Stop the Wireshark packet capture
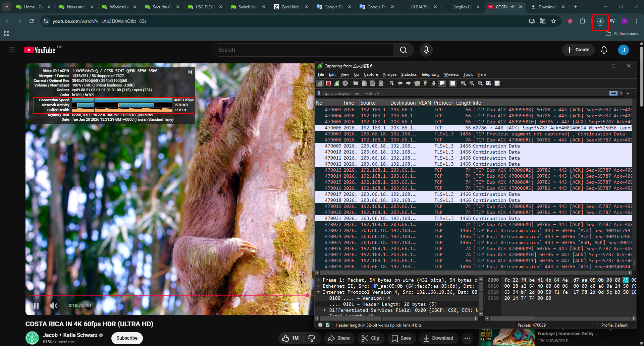Viewport: 644px width, 346px height. pyautogui.click(x=328, y=83)
